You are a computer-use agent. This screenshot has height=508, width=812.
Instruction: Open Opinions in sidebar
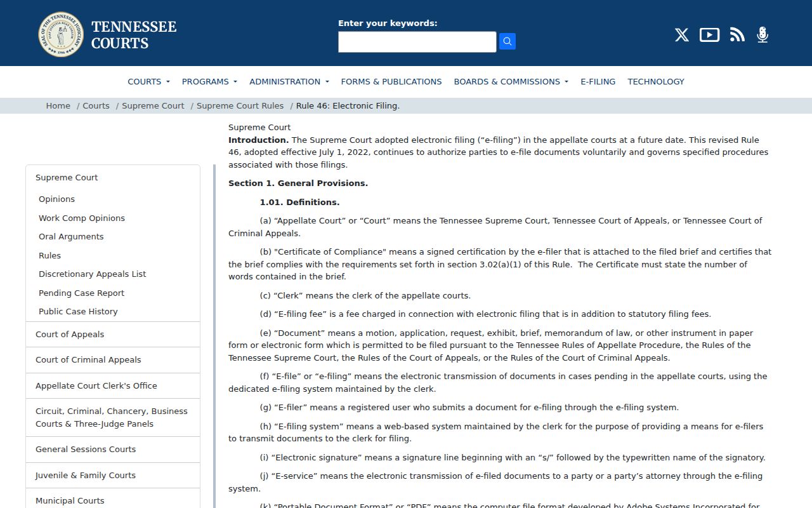click(56, 199)
